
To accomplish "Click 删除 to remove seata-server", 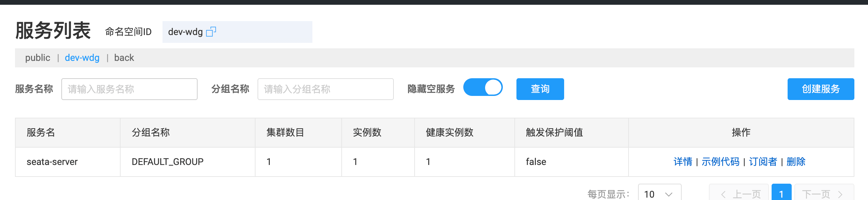I will pos(797,162).
